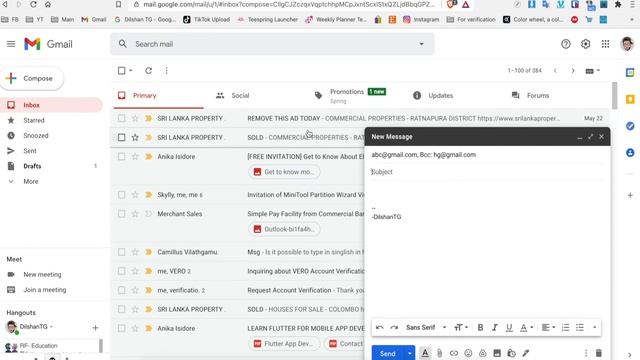The image size is (640, 360).
Task: Insert a numbered list in compose
Action: coord(565,327)
